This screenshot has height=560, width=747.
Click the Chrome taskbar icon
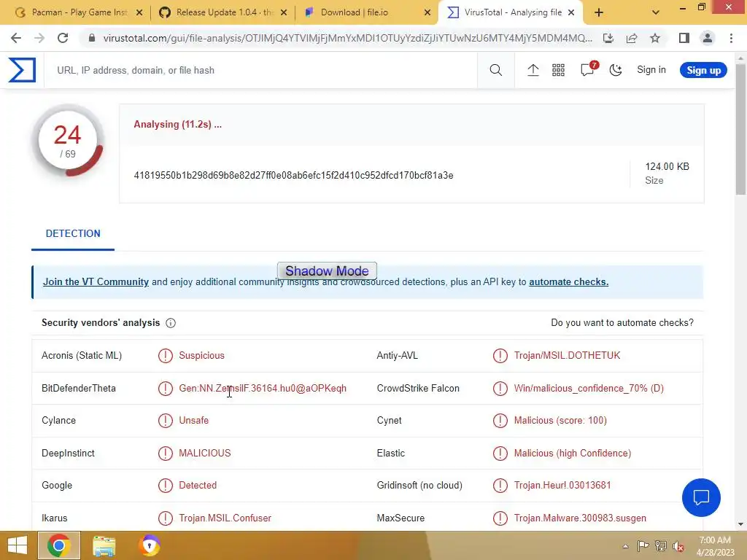58,545
